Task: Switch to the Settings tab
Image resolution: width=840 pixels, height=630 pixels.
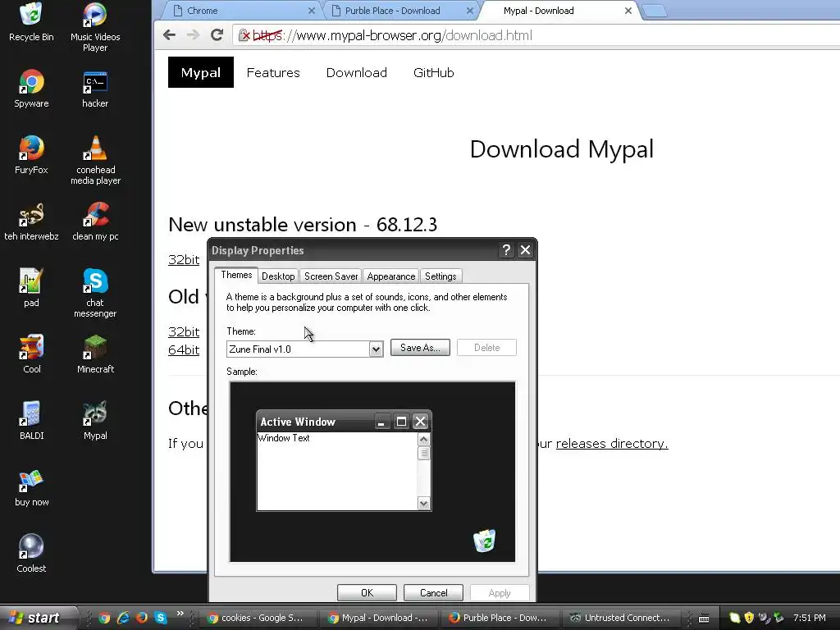Action: [x=441, y=276]
